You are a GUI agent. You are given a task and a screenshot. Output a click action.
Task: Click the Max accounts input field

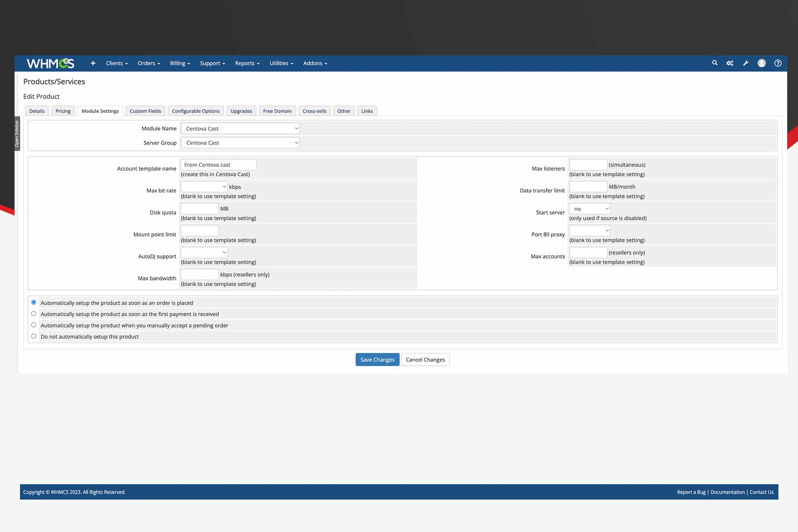point(588,252)
